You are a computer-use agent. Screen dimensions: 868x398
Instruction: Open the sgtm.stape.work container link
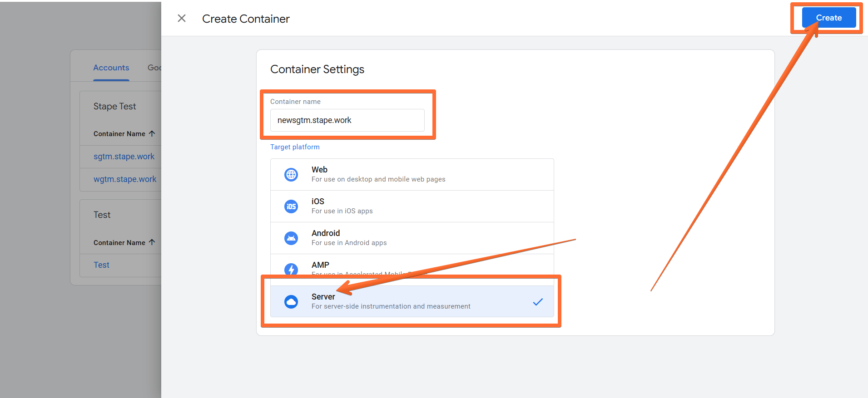pos(124,157)
